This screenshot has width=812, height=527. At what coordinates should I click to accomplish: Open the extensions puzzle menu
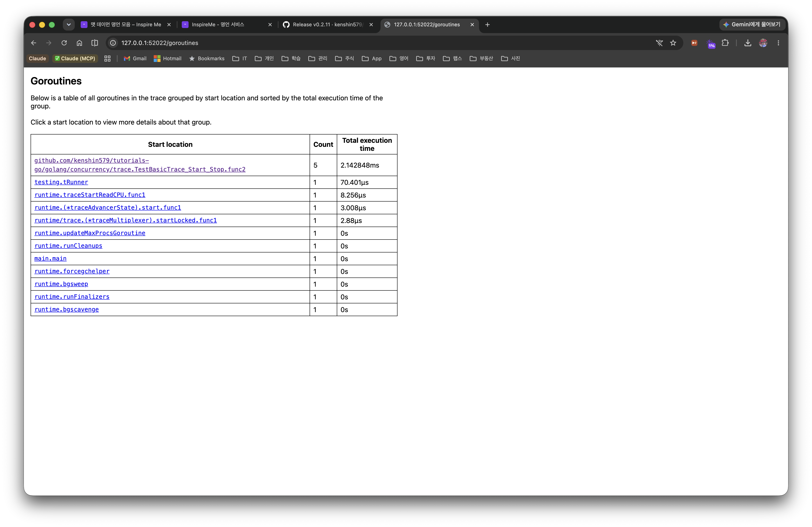pyautogui.click(x=725, y=43)
